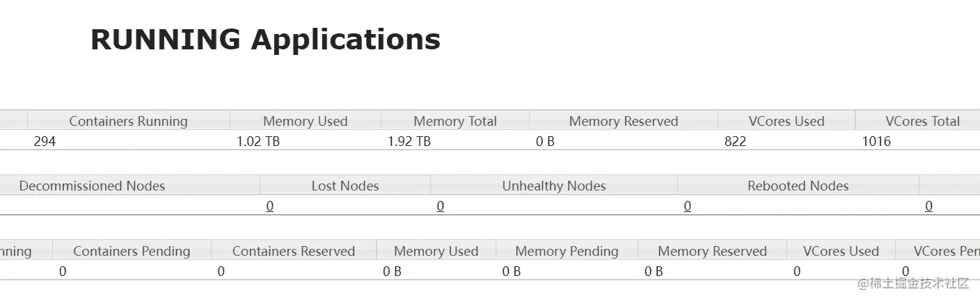The height and width of the screenshot is (301, 980).
Task: Click the Memory Total column header
Action: pyautogui.click(x=455, y=121)
